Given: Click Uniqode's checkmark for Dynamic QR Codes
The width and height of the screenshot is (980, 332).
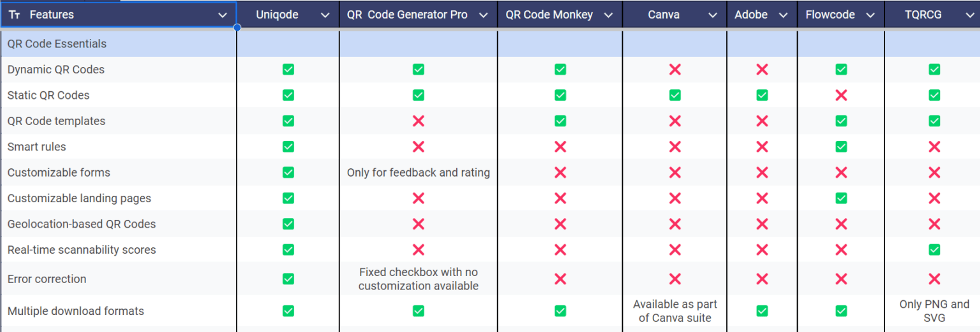Looking at the screenshot, I should 288,70.
